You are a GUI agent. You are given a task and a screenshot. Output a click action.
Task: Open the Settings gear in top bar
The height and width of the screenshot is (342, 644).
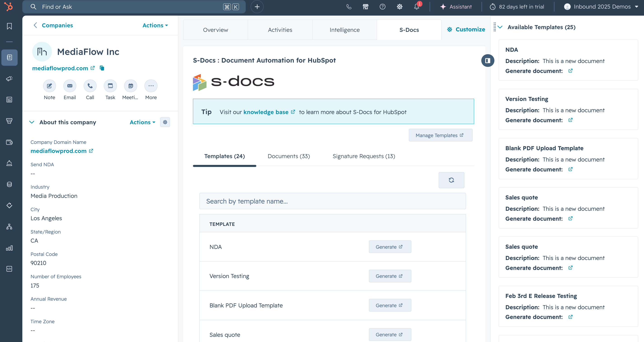[399, 7]
